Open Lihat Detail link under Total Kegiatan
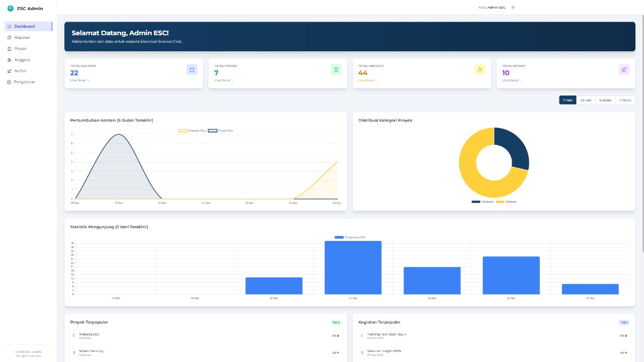Screen dimensions: 644x362 pos(79,80)
